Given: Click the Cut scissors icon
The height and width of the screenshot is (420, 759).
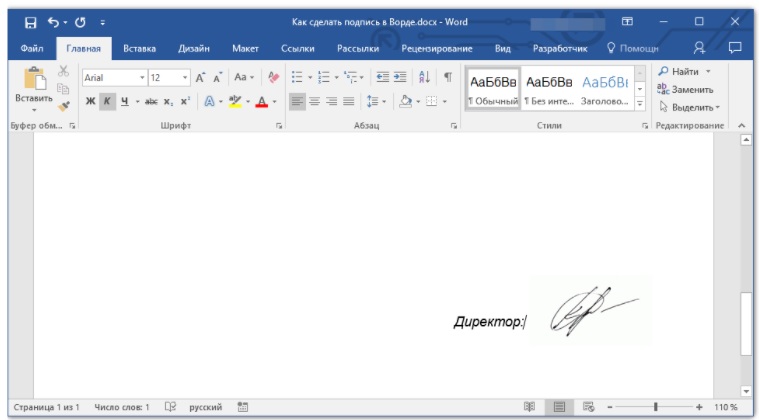Looking at the screenshot, I should coord(63,72).
